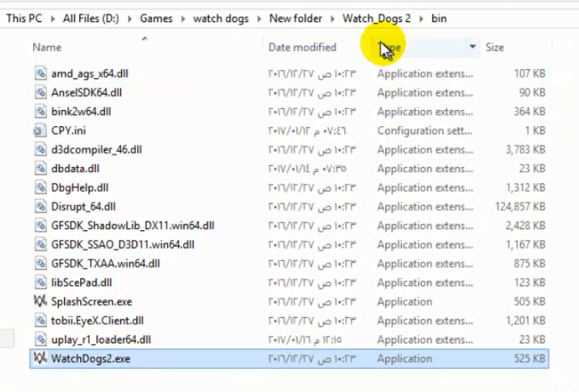This screenshot has height=392, width=579.
Task: Click the tobii.EyeX.Client.dll file icon
Action: (41, 320)
